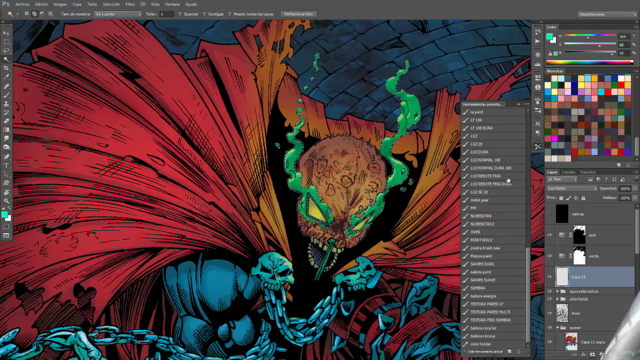
Task: Enable the Suavizar checkbox
Action: [180, 14]
